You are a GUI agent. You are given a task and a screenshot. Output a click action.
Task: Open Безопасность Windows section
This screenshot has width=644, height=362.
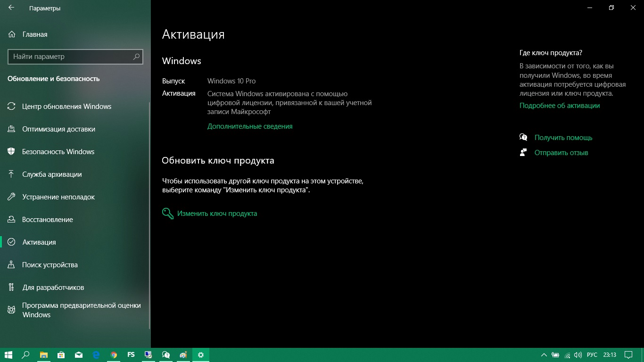point(75,152)
